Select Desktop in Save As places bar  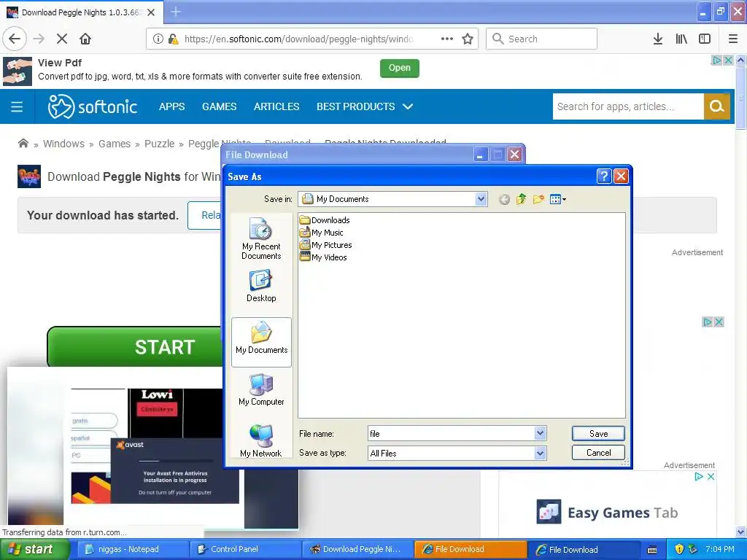pos(261,286)
